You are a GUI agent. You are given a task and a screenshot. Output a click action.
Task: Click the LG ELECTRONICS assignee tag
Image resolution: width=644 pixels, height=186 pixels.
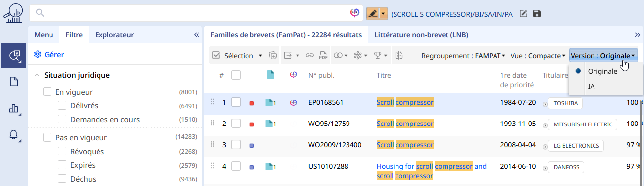click(x=576, y=145)
